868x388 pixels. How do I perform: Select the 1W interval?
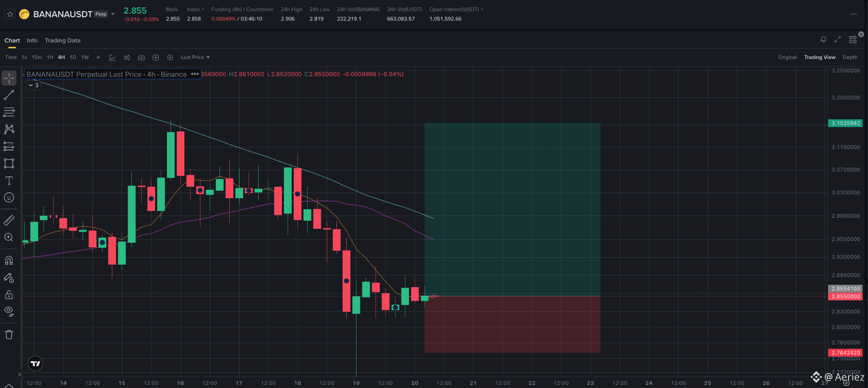click(x=85, y=57)
